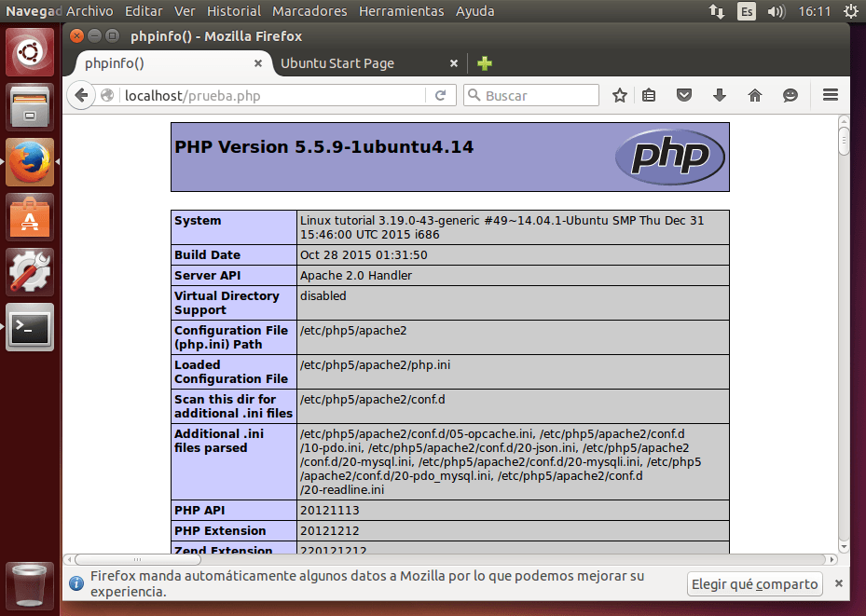Open System Settings from the launcher
This screenshot has width=866, height=616.
coord(30,272)
